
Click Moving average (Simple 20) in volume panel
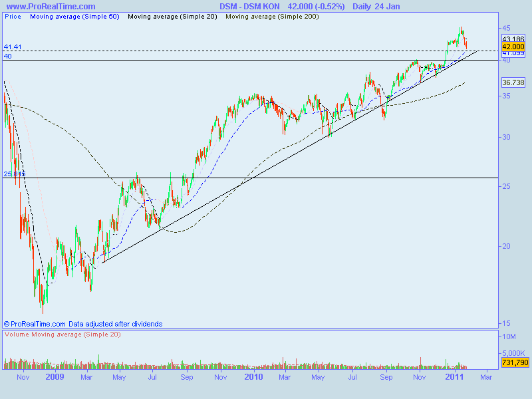76,334
